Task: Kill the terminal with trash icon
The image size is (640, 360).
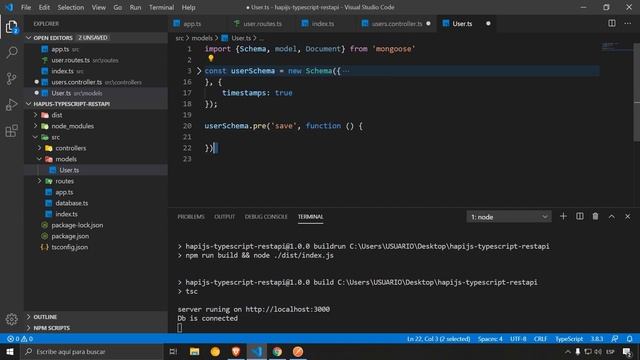Action: (595, 216)
